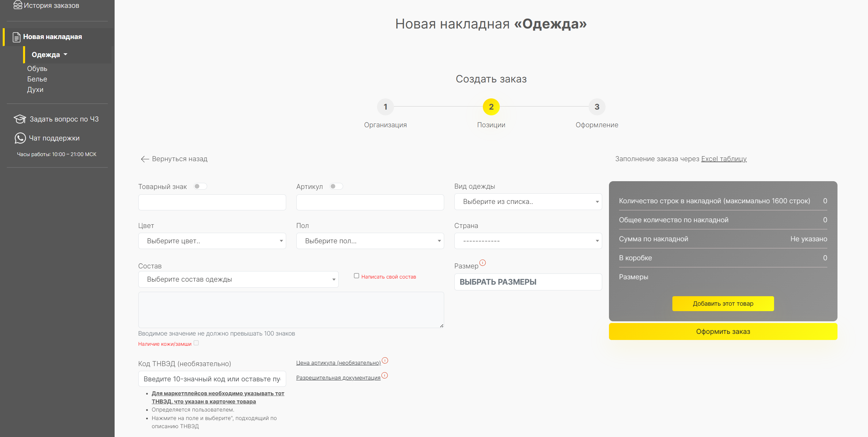This screenshot has width=868, height=437.
Task: Expand the Цвет color dropdown
Action: [212, 241]
